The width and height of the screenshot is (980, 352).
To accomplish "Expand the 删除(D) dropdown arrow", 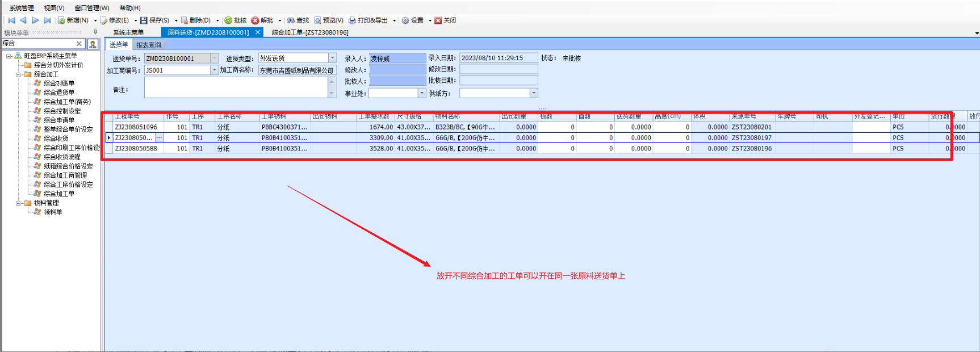I will (x=217, y=20).
